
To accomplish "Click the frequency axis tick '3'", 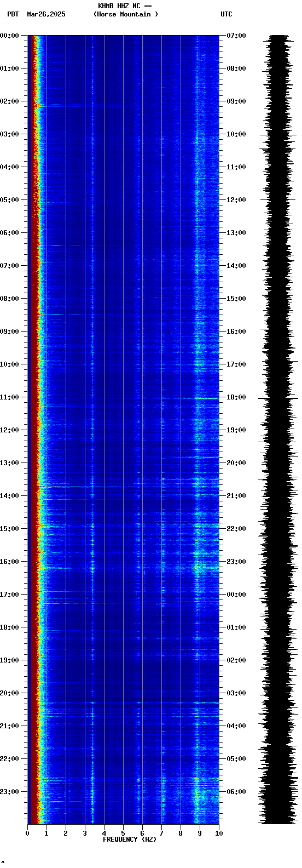I will 85,833.
